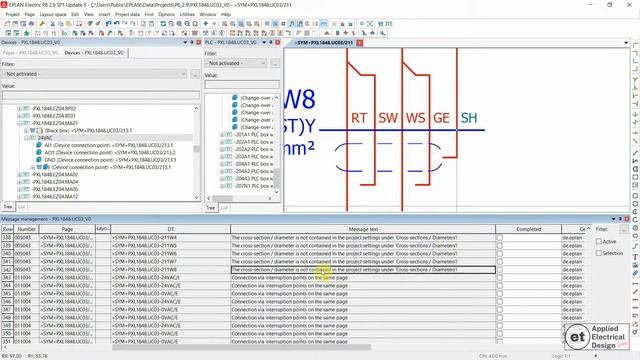Open the Utilities menu
This screenshot has height=360, width=640.
click(187, 14)
